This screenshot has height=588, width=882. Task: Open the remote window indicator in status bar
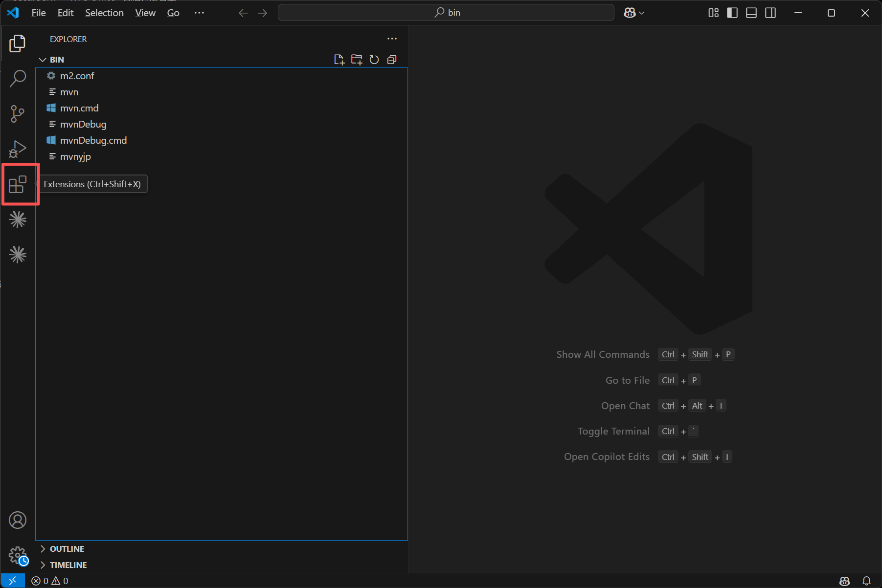pos(13,581)
